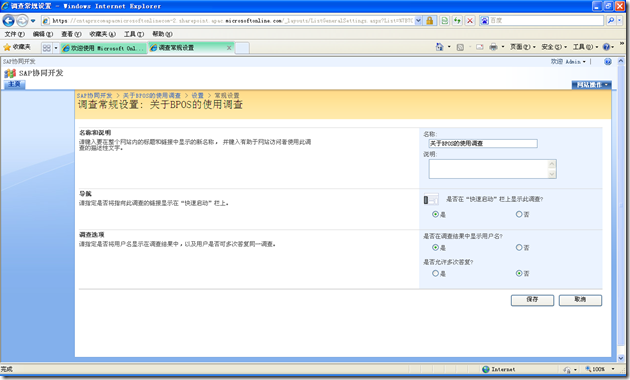Screen dimensions: 630x380
Task: Open the 帮助 menu
Action: click(162, 34)
